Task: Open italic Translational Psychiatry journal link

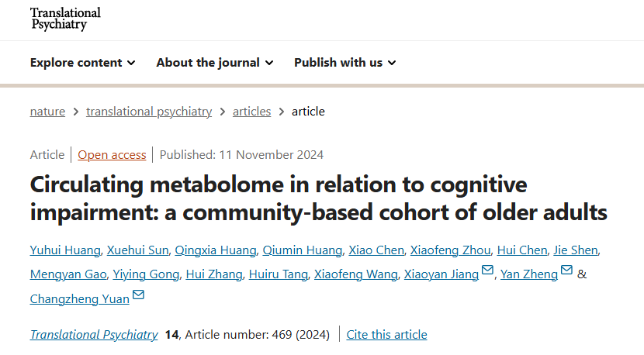Action: click(x=94, y=335)
